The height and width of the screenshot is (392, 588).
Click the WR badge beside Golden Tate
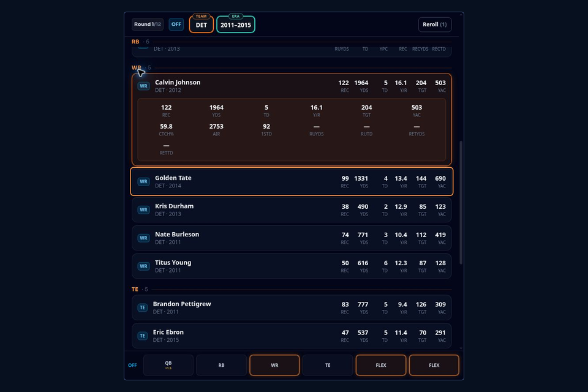[x=143, y=181]
